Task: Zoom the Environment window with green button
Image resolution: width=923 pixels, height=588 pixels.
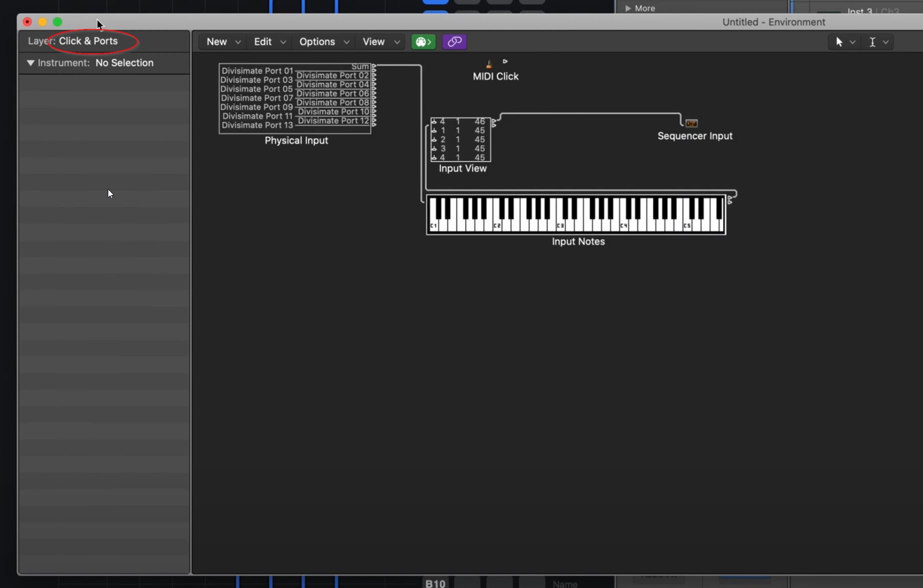Action: pyautogui.click(x=58, y=22)
